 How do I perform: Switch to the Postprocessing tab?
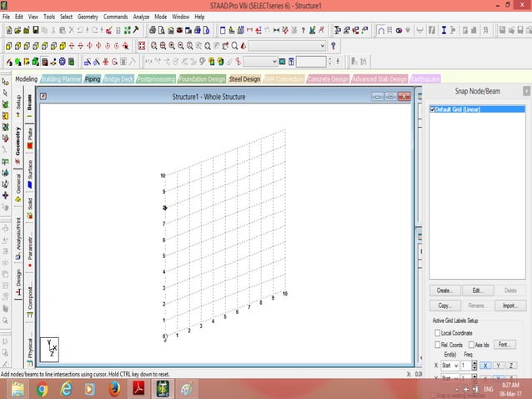click(x=156, y=79)
